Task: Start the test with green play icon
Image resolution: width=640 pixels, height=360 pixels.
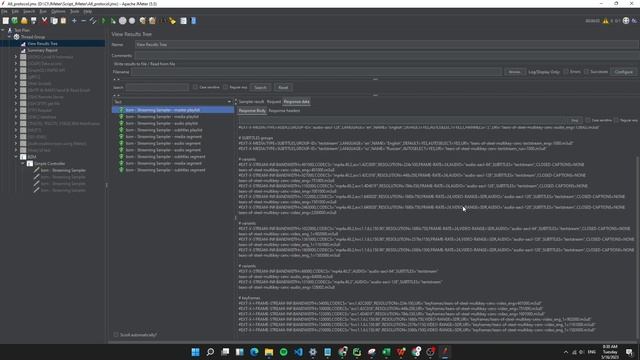Action: pos(104,20)
